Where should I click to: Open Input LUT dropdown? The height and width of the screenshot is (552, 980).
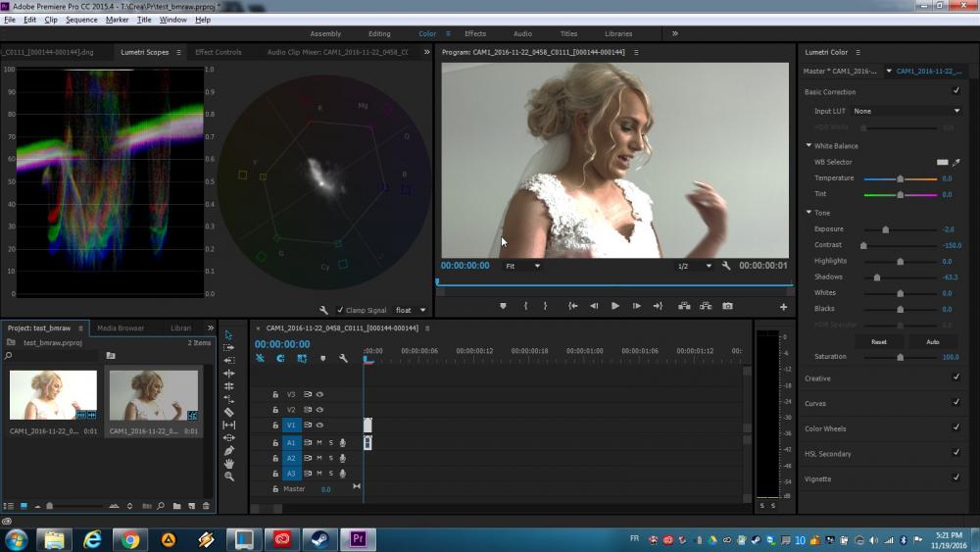click(906, 111)
